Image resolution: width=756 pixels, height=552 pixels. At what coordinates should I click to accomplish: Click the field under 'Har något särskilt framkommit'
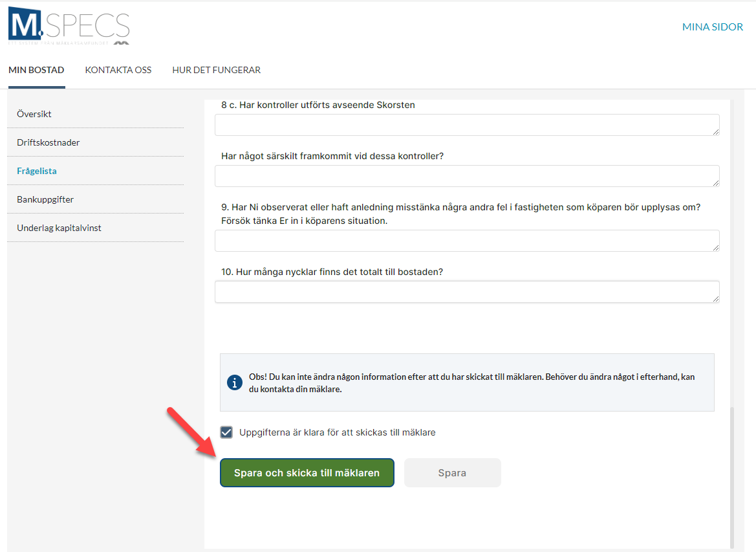click(467, 176)
